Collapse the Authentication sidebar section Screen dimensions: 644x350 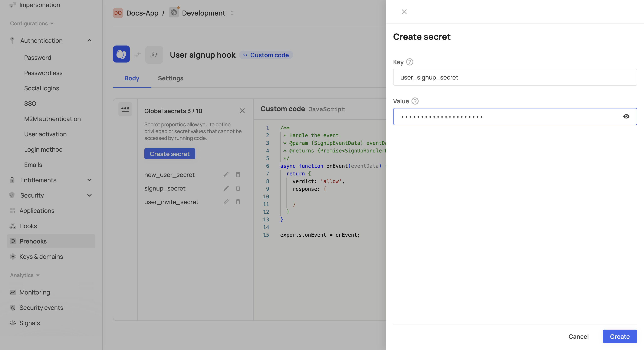pyautogui.click(x=89, y=40)
